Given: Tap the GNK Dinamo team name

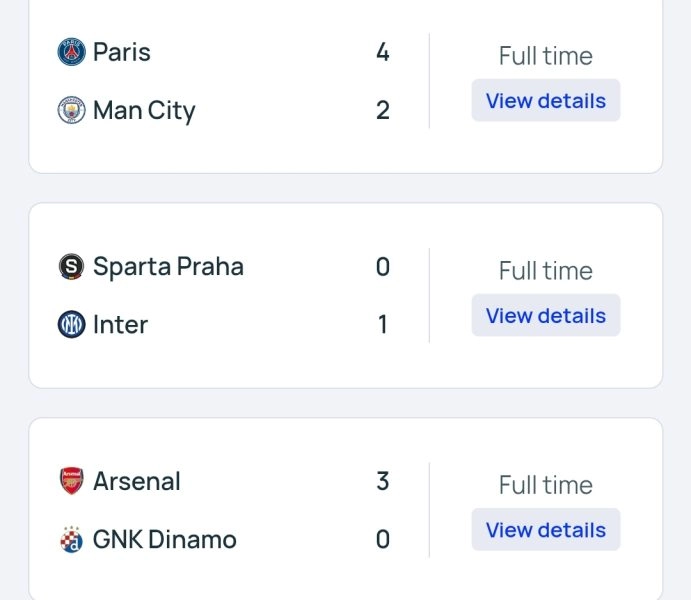Looking at the screenshot, I should (x=165, y=540).
